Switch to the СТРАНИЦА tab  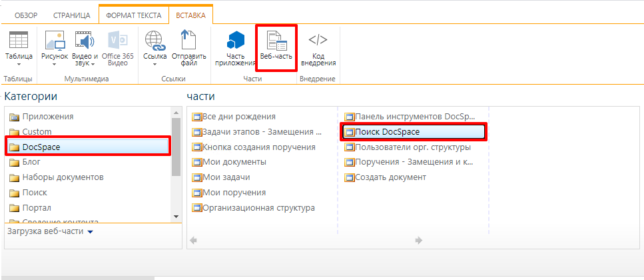click(x=72, y=15)
